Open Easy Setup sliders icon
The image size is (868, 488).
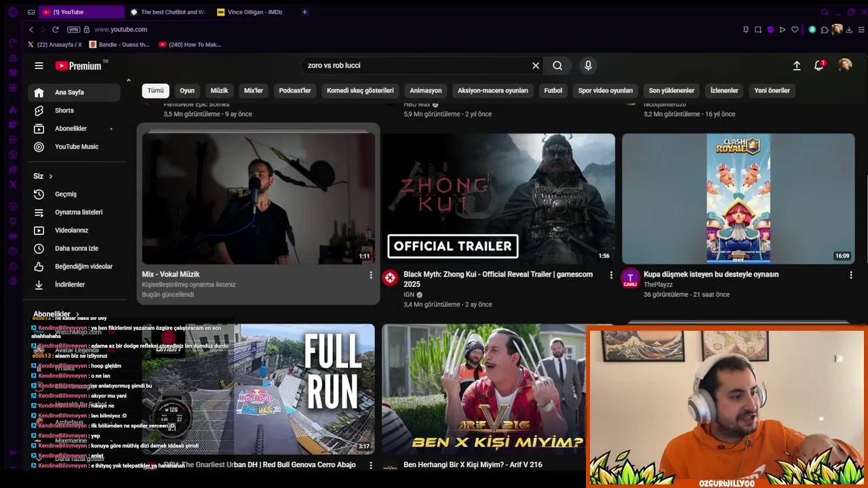pyautogui.click(x=861, y=30)
